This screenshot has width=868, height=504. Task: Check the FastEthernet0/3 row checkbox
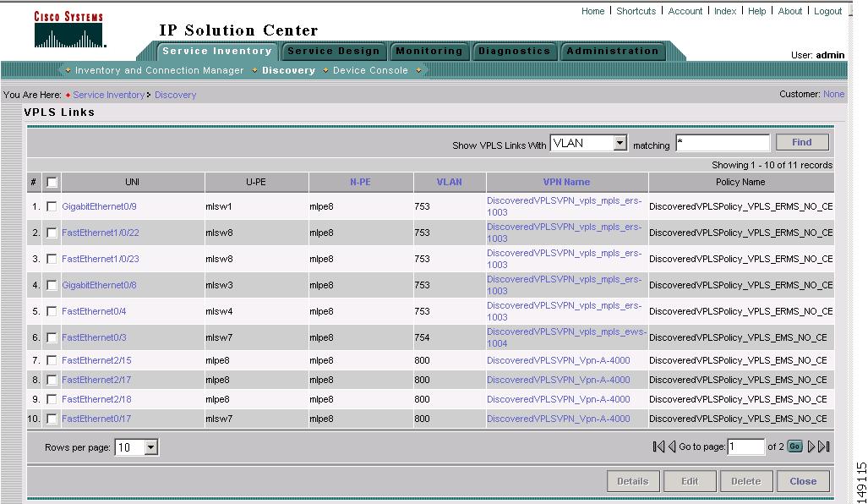[52, 337]
